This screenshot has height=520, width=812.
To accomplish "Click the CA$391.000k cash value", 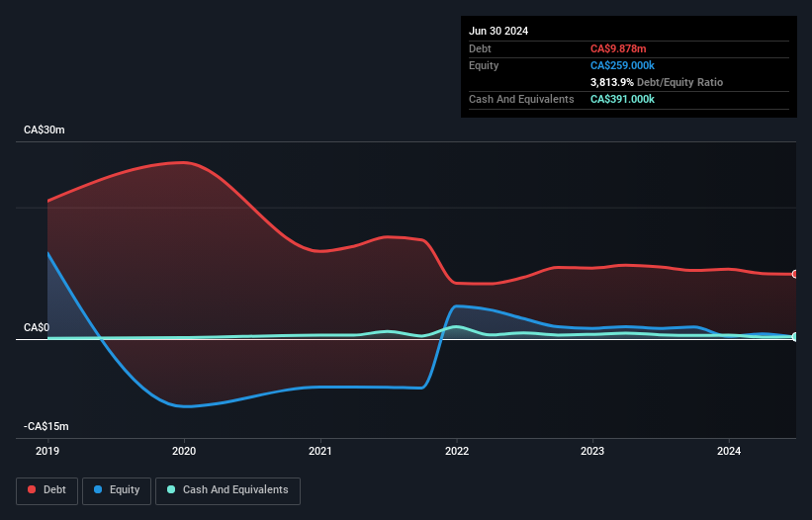I will 622,99.
